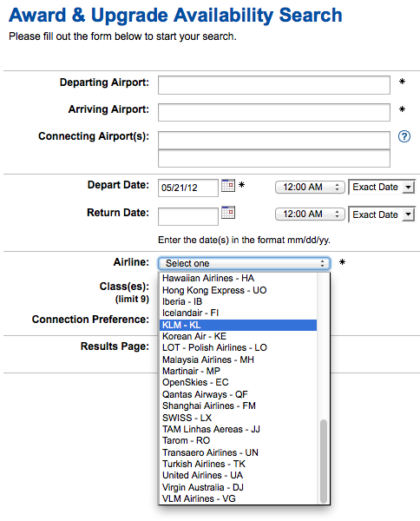Choose Qantas Airways - QF

(x=238, y=394)
